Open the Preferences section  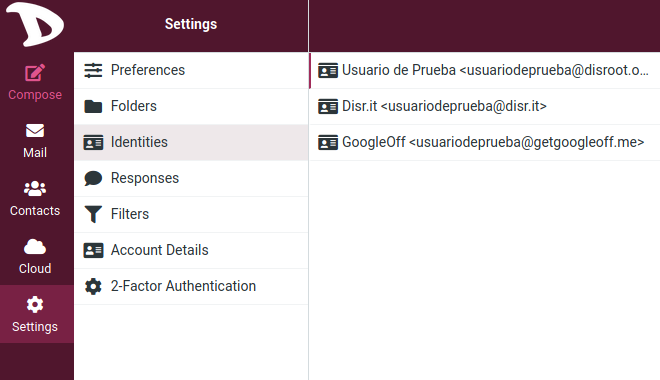coord(191,70)
